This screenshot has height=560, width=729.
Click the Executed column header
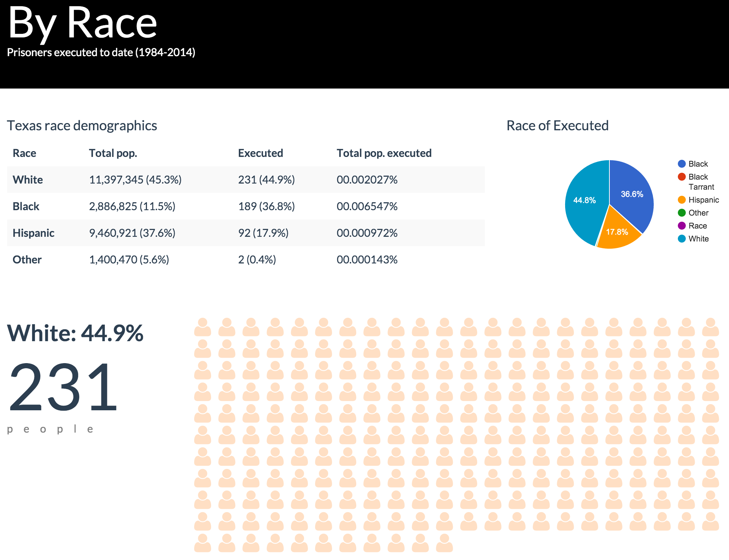point(260,153)
